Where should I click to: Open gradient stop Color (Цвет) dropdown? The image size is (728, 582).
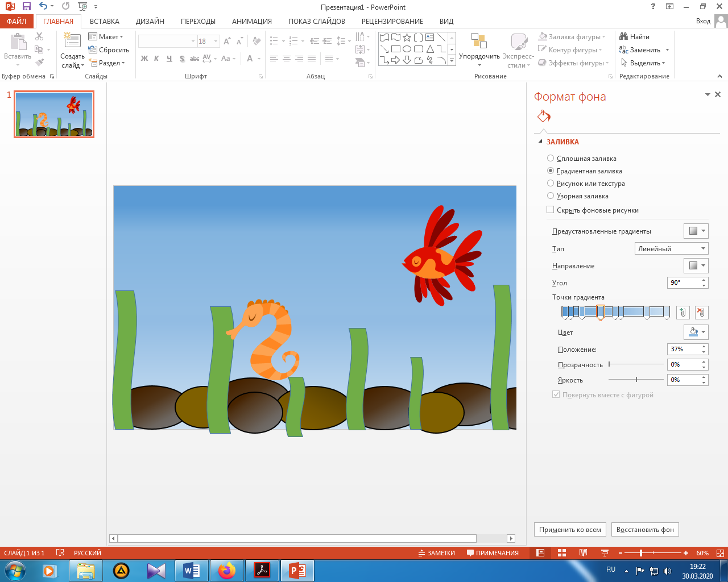click(696, 332)
